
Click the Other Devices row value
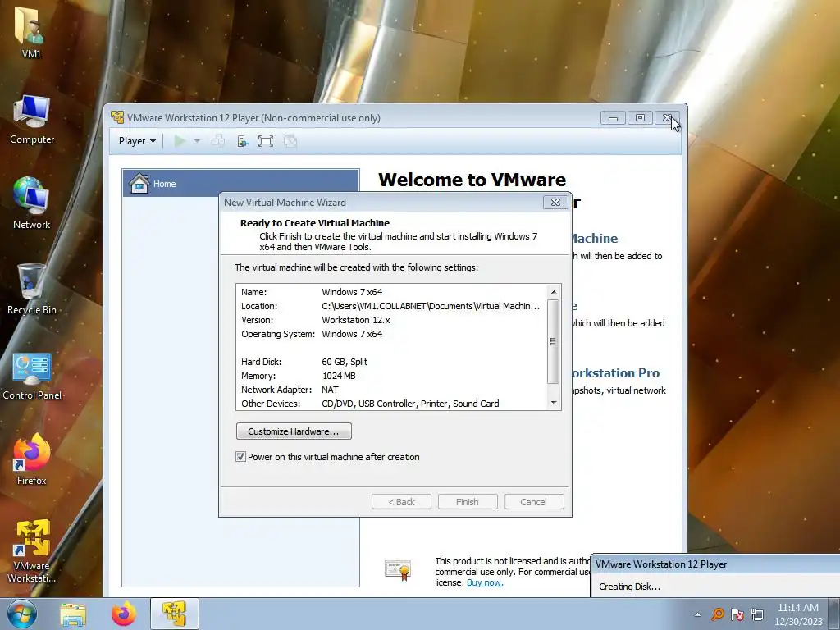click(x=410, y=404)
